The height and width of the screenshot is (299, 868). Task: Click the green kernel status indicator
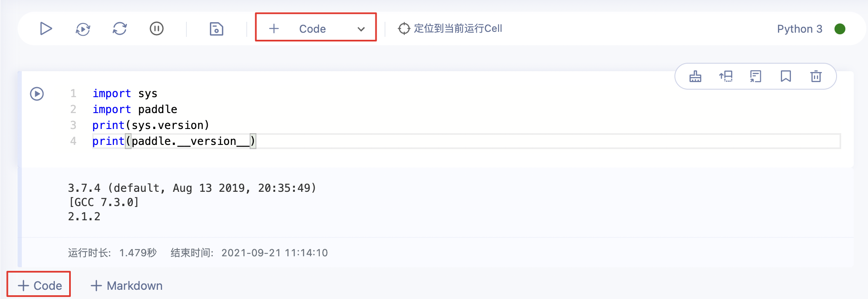tap(840, 29)
